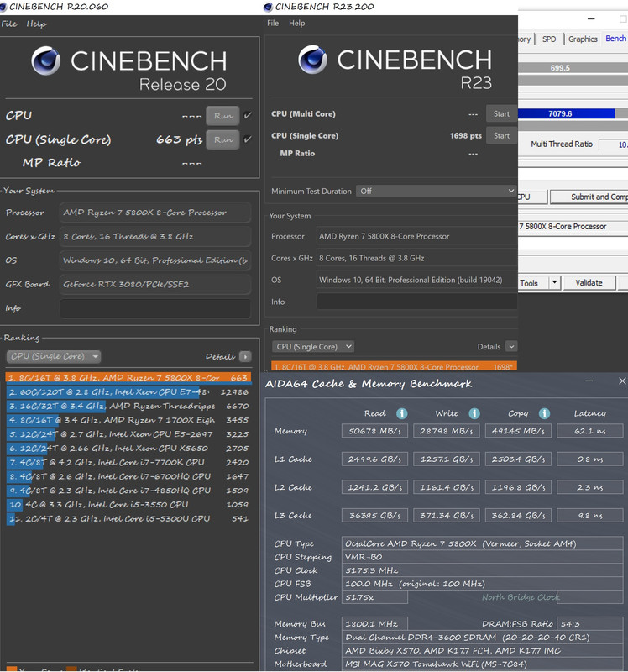The height and width of the screenshot is (672, 628).
Task: Click the CPU Clock value 5175.3 MHz
Action: pos(483,570)
